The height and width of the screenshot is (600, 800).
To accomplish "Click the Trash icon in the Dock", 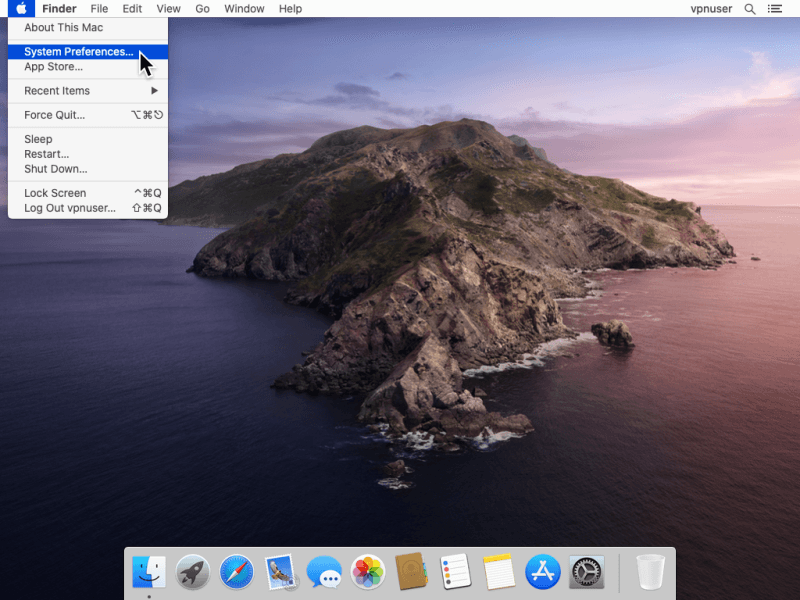I will 650,572.
